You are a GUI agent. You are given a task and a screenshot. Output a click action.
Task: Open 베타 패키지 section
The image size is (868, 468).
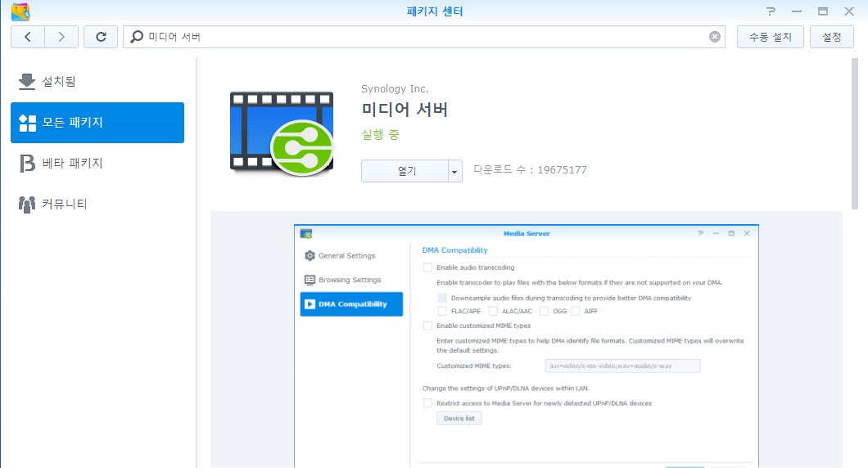pyautogui.click(x=97, y=163)
